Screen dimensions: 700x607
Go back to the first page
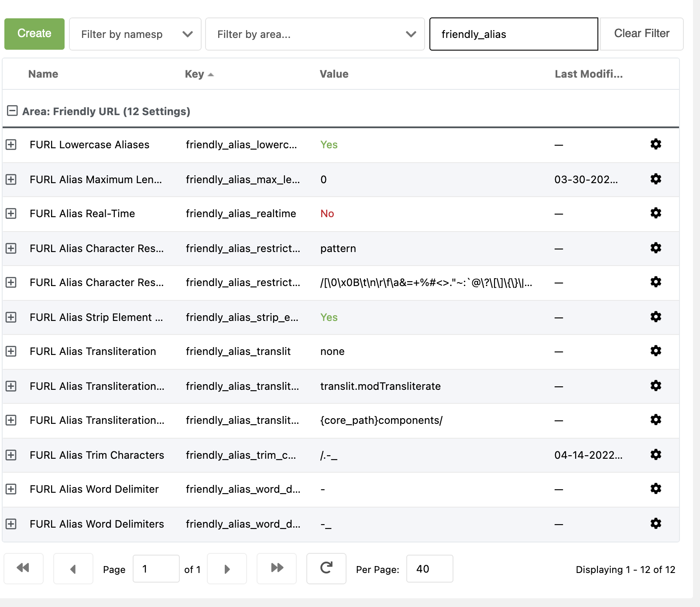(x=24, y=569)
